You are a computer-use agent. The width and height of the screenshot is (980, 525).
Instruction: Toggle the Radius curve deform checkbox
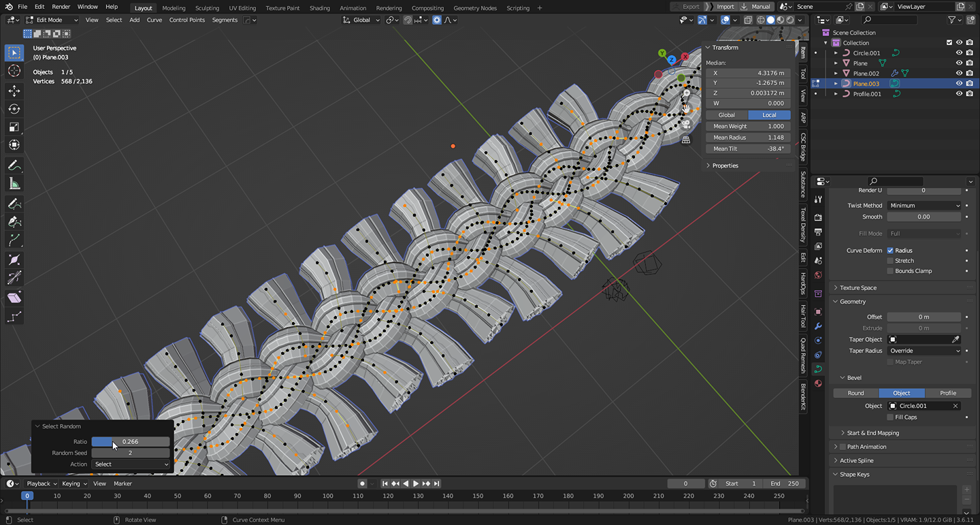[890, 251]
